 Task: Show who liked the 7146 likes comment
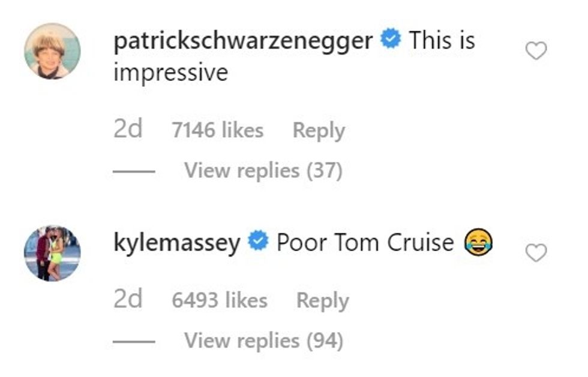point(217,130)
